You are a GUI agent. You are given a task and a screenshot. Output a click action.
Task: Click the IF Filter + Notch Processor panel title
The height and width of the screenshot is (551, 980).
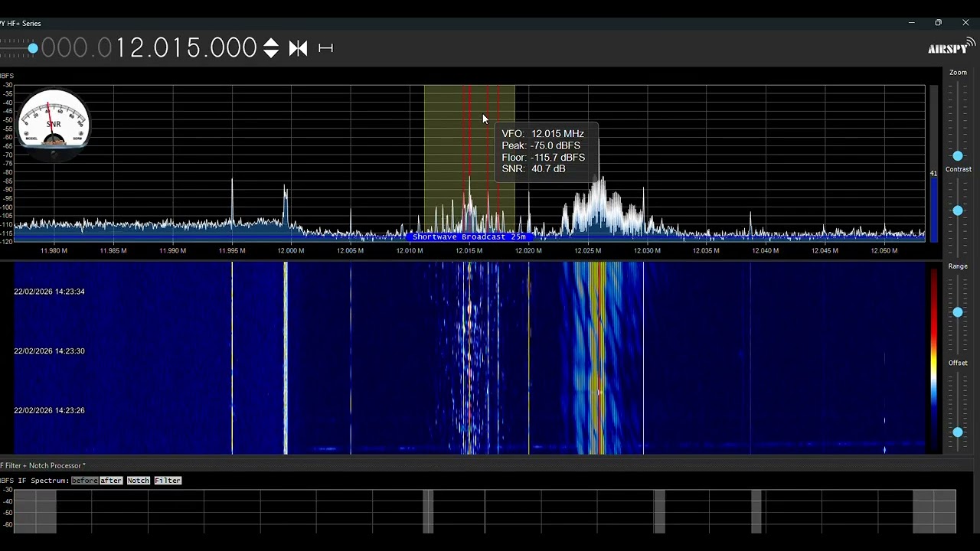click(43, 465)
